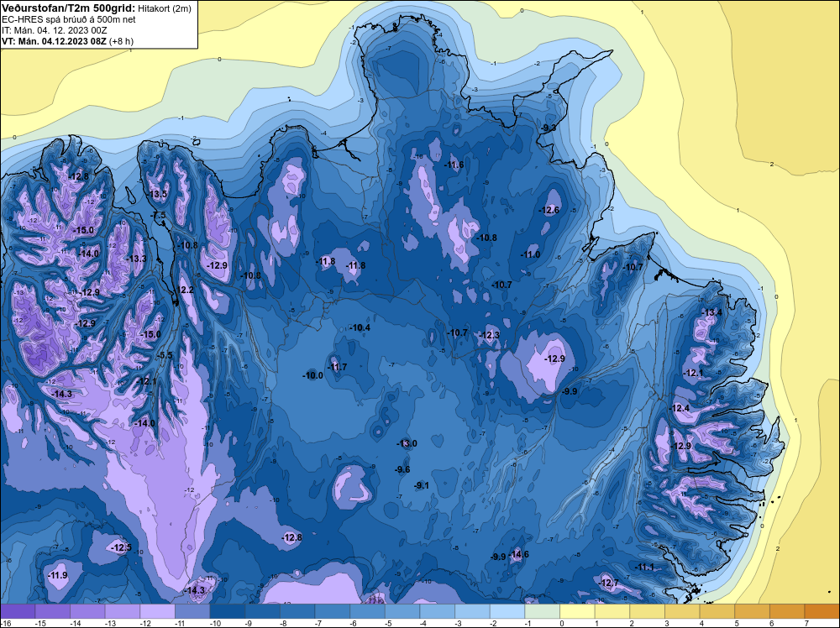Click the -14.6 temperature value

point(519,554)
